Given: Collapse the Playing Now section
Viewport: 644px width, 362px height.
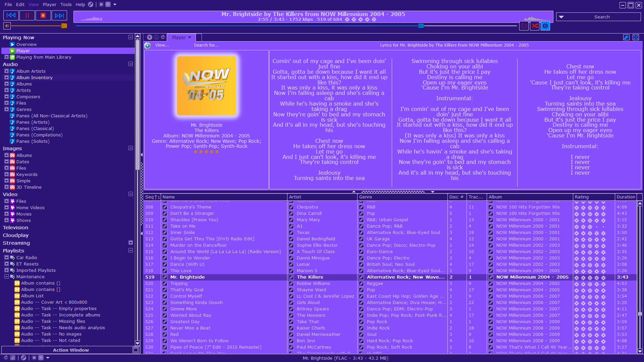Looking at the screenshot, I should click(x=130, y=37).
